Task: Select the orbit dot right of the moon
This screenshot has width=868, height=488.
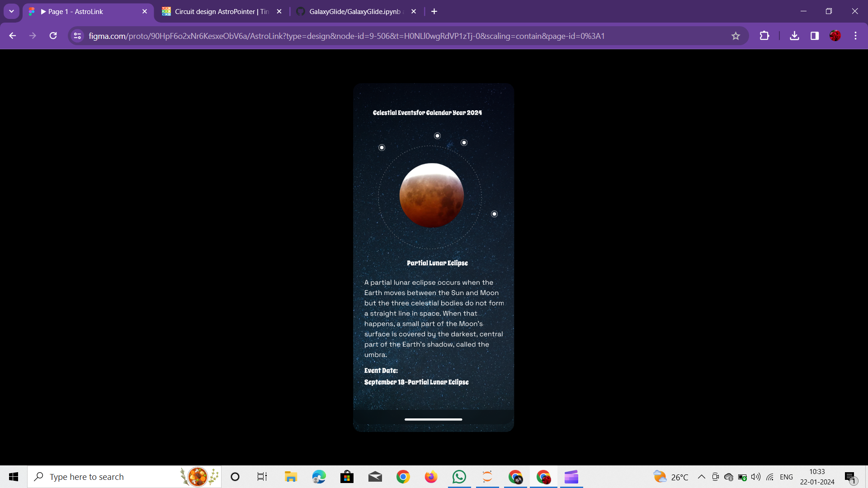Action: tap(494, 214)
